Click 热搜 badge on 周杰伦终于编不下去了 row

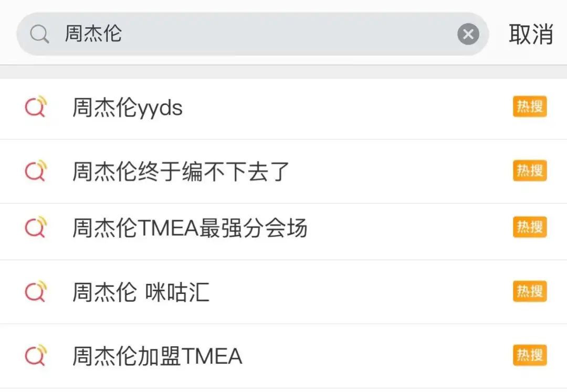(x=530, y=171)
